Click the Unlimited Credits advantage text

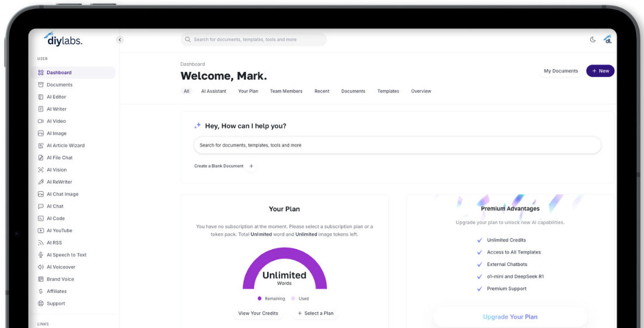click(506, 240)
